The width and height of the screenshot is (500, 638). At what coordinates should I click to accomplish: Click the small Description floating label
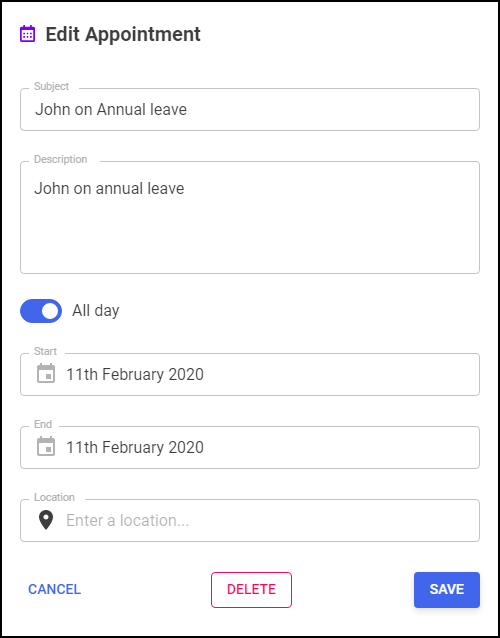(61, 159)
